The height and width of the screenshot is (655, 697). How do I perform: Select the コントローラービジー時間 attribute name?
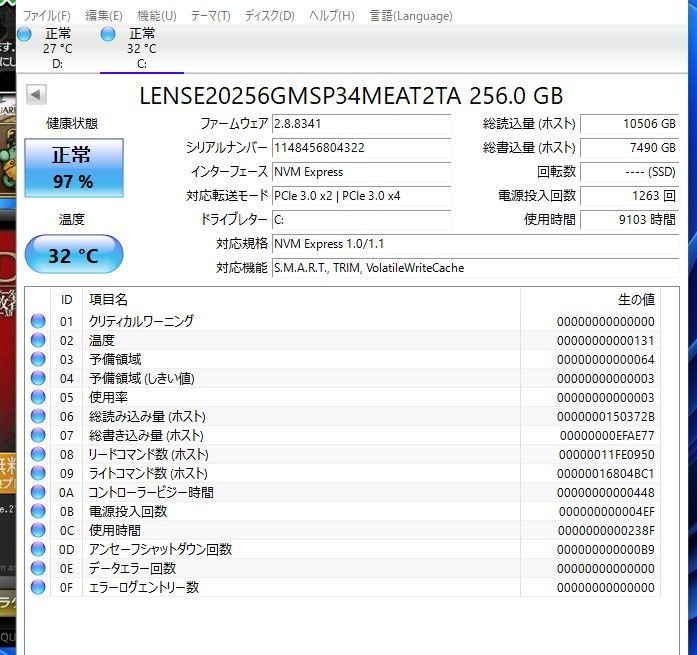(151, 492)
